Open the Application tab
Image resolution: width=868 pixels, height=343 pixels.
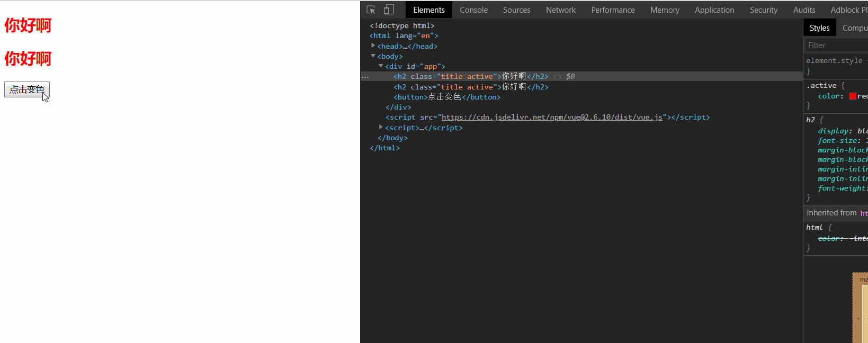click(714, 10)
